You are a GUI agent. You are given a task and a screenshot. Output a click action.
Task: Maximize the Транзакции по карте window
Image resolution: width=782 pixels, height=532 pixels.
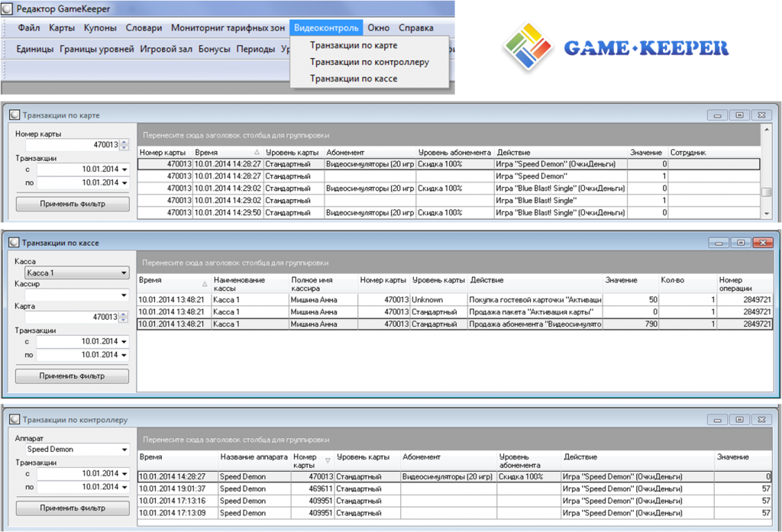(739, 115)
